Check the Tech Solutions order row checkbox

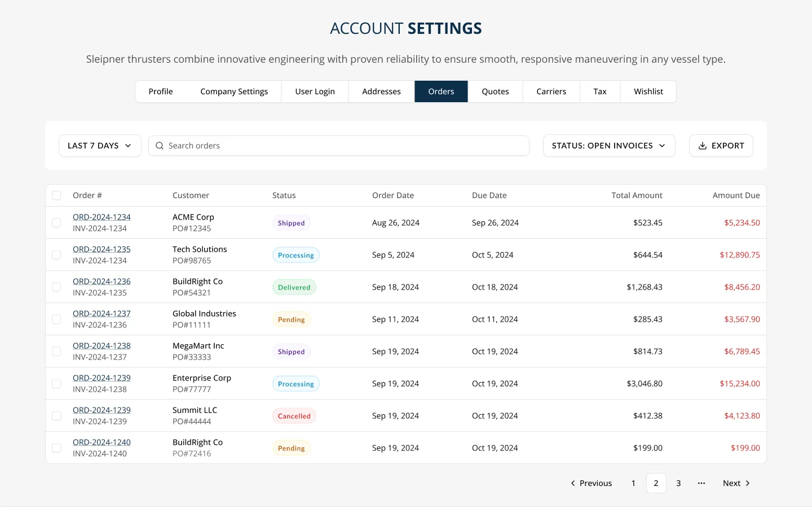(56, 255)
